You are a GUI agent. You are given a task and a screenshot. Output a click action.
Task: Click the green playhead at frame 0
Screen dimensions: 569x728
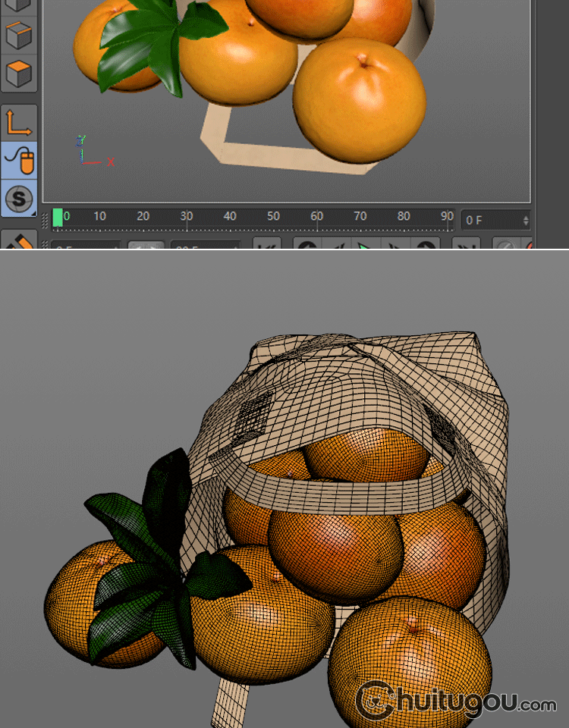58,218
